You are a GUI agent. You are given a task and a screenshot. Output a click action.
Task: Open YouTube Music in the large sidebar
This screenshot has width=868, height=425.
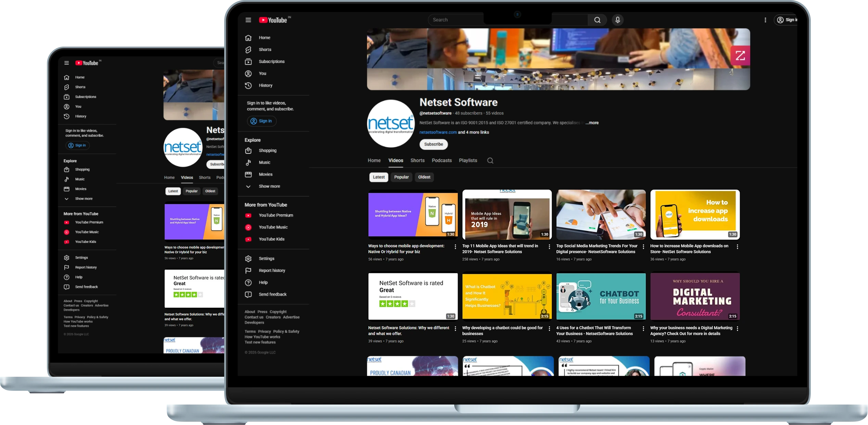point(273,227)
